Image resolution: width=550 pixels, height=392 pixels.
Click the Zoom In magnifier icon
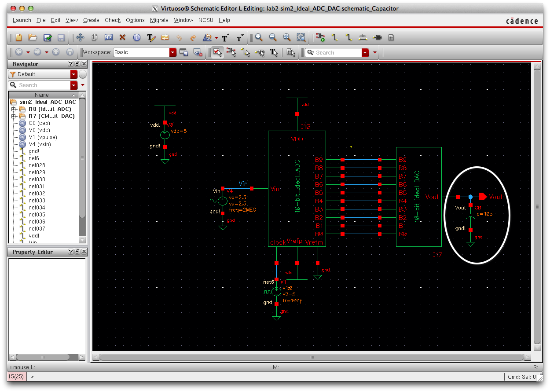click(x=259, y=37)
